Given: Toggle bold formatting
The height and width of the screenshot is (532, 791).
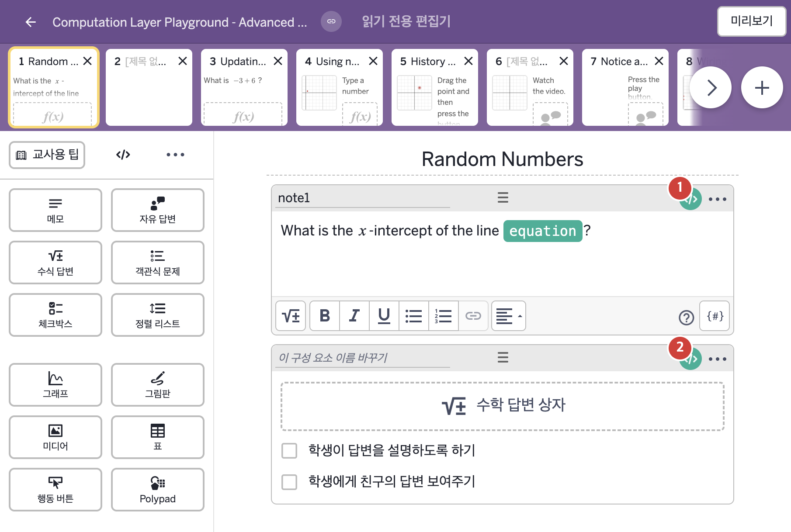Looking at the screenshot, I should [325, 316].
